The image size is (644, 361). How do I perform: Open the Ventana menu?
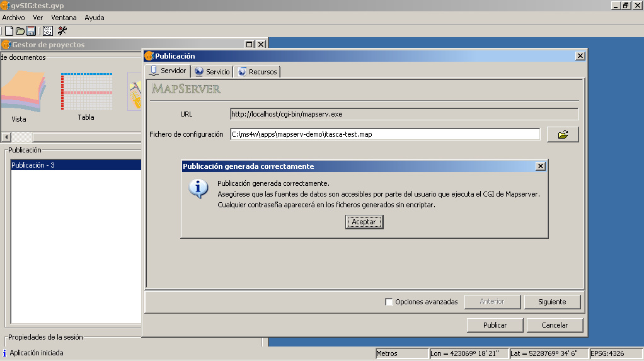[x=64, y=18]
